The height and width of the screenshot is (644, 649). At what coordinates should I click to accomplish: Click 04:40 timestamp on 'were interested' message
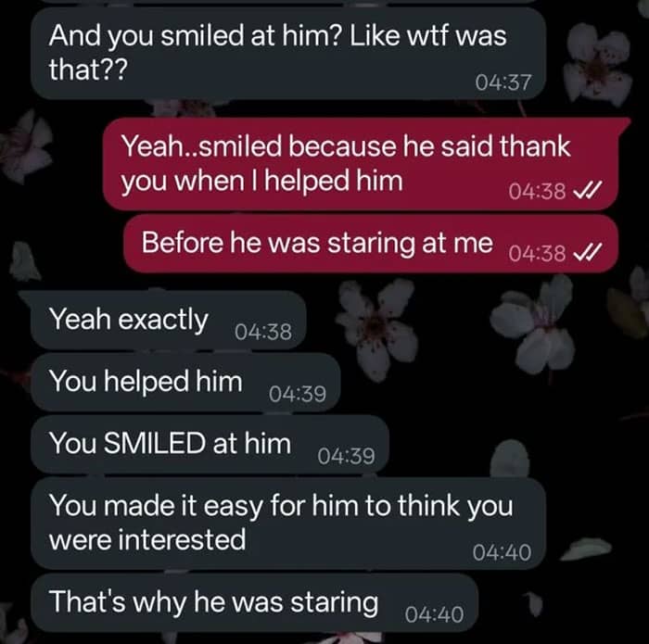[x=503, y=552]
